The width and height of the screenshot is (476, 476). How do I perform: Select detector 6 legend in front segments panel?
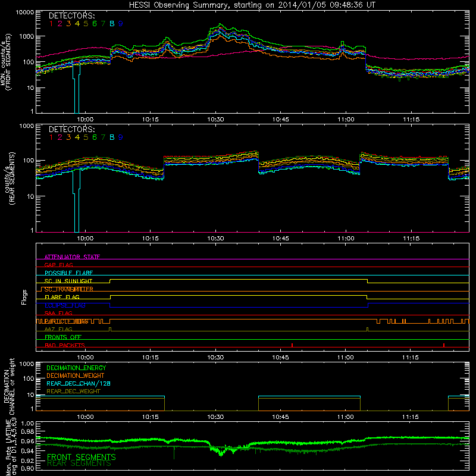point(95,24)
